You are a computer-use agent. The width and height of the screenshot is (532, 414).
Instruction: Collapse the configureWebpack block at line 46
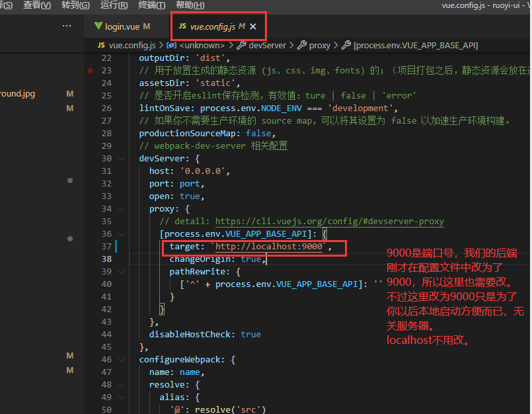pyautogui.click(x=122, y=360)
